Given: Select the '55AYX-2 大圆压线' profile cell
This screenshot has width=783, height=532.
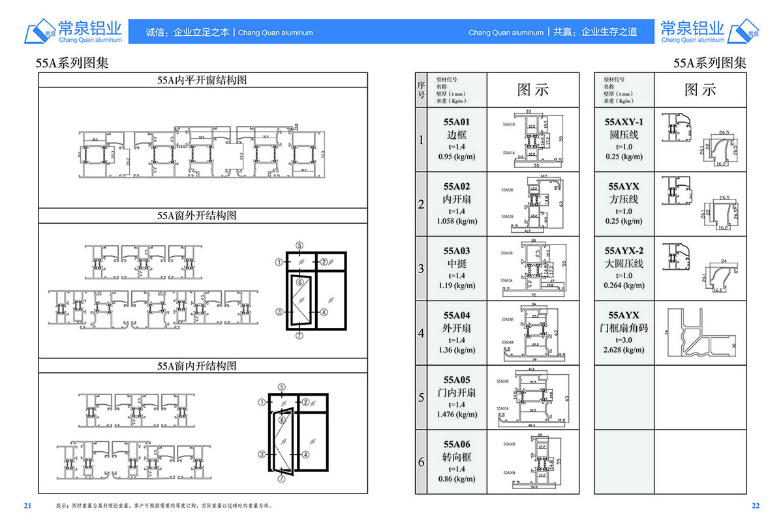Looking at the screenshot, I should click(x=624, y=269).
